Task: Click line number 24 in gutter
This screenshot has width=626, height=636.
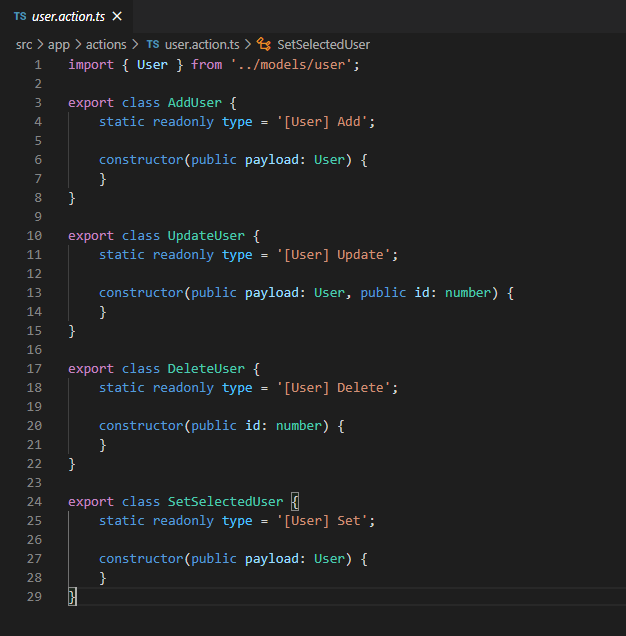Action: tap(34, 502)
